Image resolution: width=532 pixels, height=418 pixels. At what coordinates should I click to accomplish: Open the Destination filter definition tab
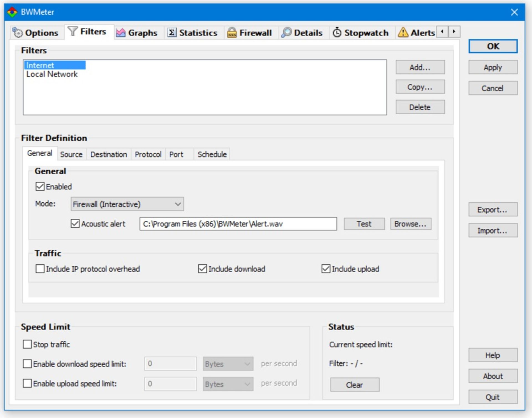[x=109, y=154]
